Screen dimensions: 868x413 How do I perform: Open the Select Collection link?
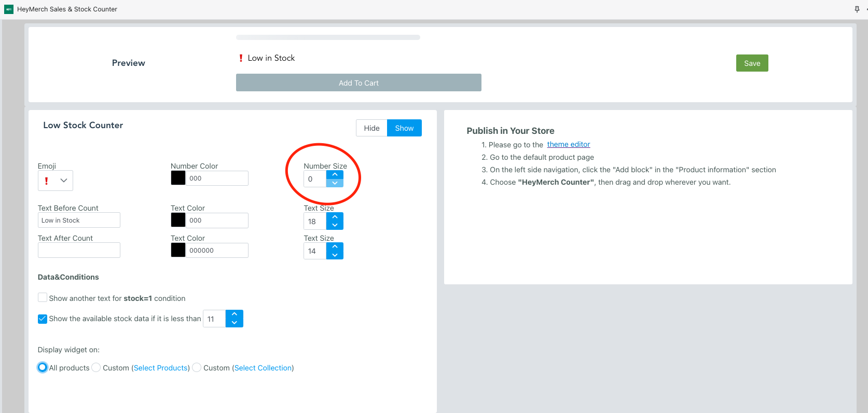(x=263, y=368)
